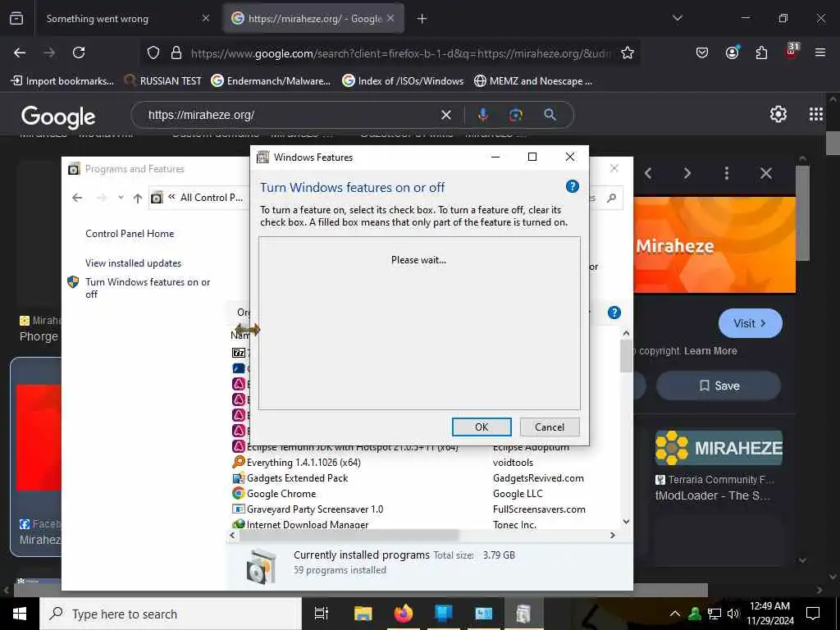Screen dimensions: 840x630
Task: Open Task View on taskbar
Action: [x=322, y=614]
